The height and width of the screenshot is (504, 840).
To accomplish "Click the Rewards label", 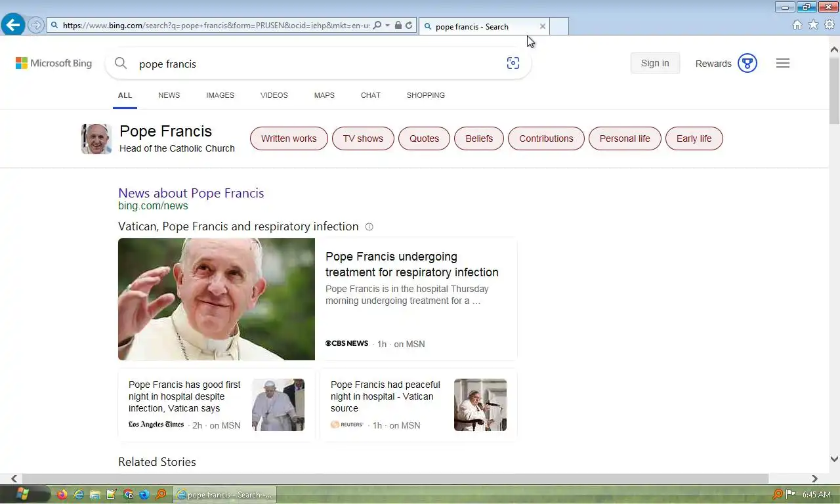I will [713, 64].
